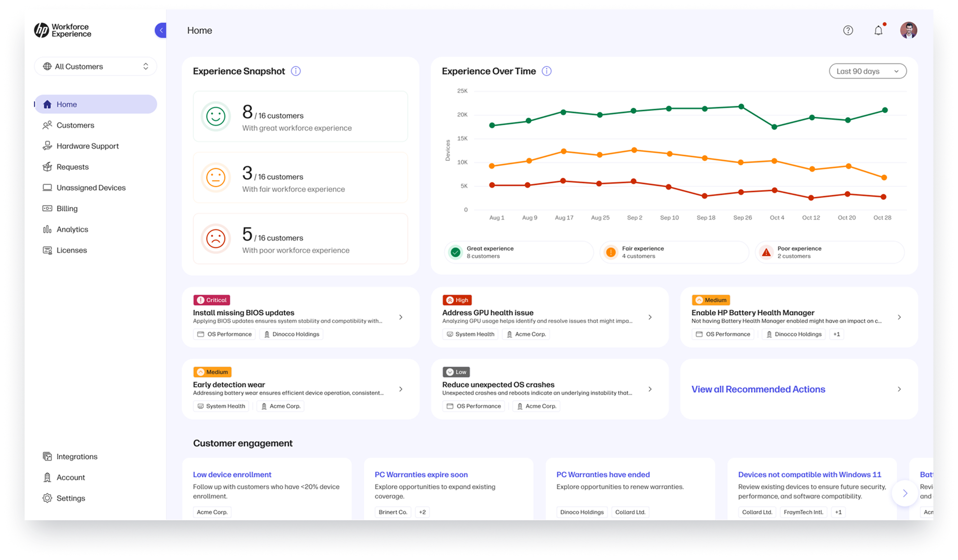The width and height of the screenshot is (958, 560).
Task: Open the Analytics dashboard
Action: click(71, 229)
